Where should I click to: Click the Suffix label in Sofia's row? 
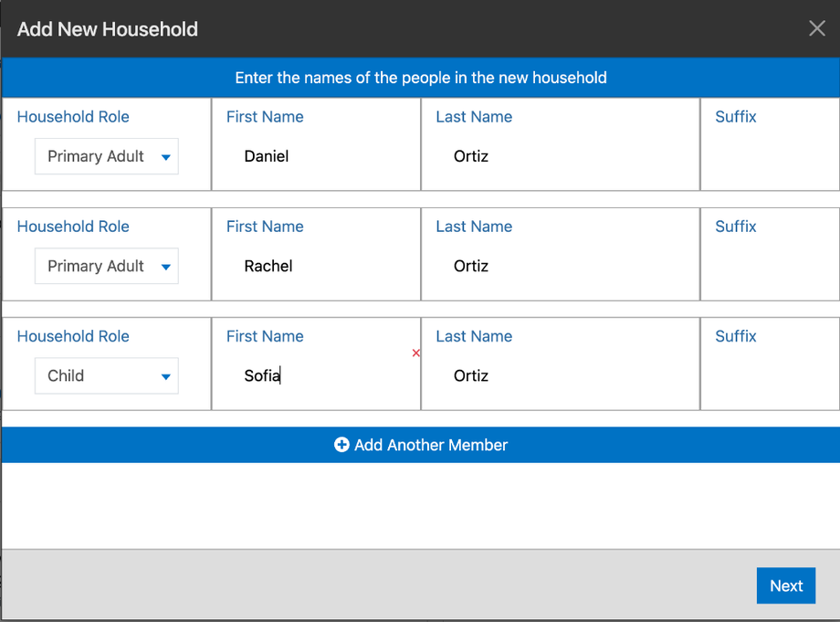tap(736, 336)
